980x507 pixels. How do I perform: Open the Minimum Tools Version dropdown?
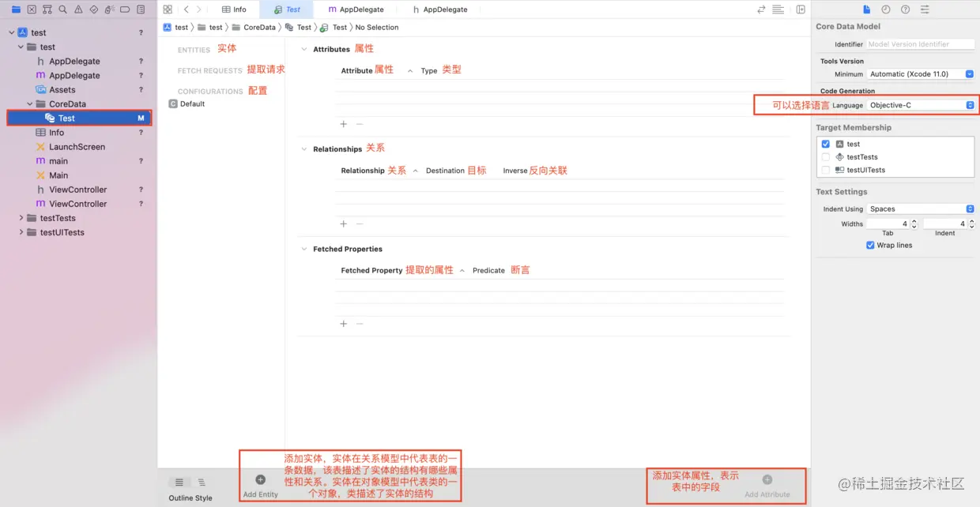coord(921,73)
